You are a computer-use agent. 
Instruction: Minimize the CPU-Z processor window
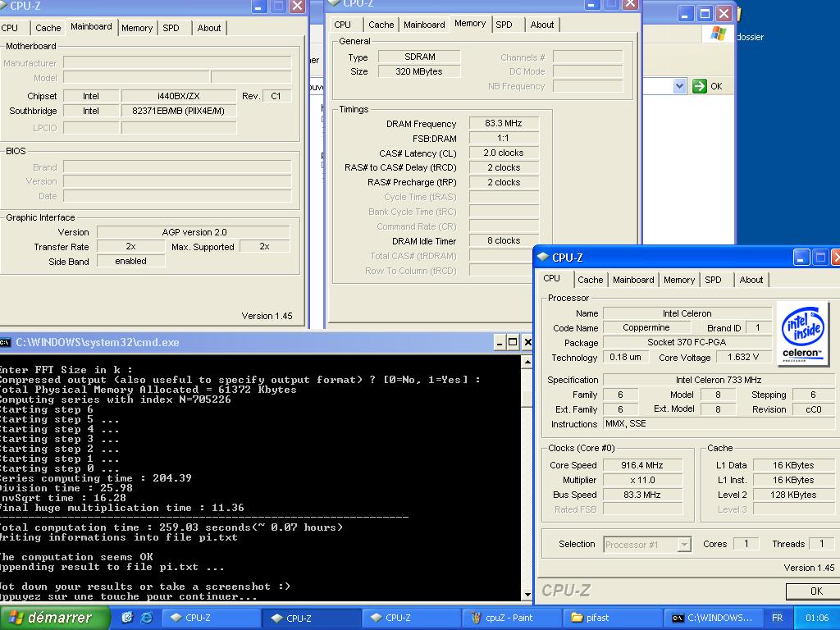click(x=801, y=258)
